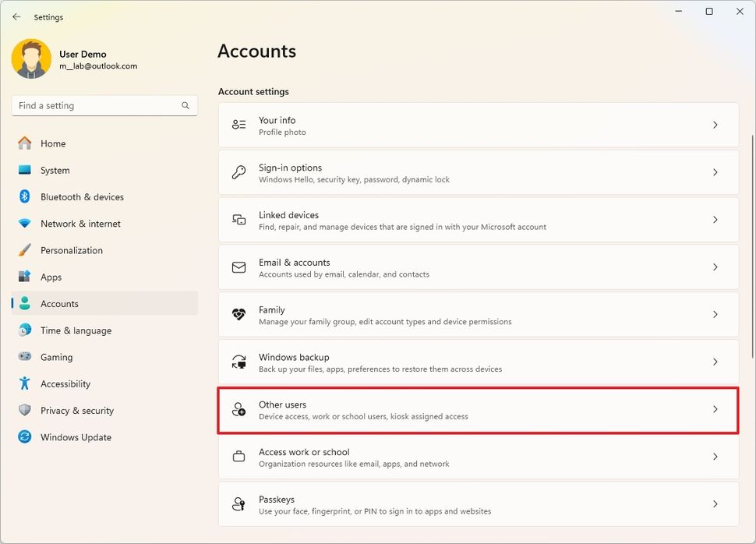
Task: Click the Your info profile icon
Action: point(238,125)
